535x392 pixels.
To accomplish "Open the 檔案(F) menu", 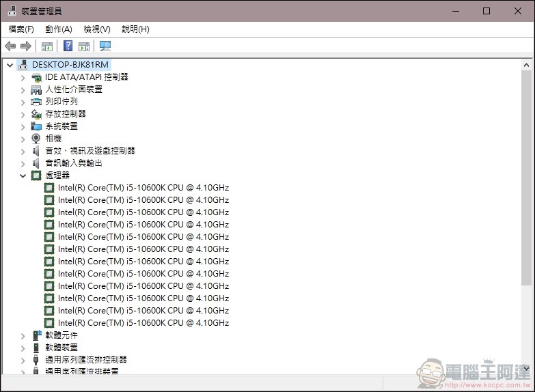I will click(x=21, y=29).
